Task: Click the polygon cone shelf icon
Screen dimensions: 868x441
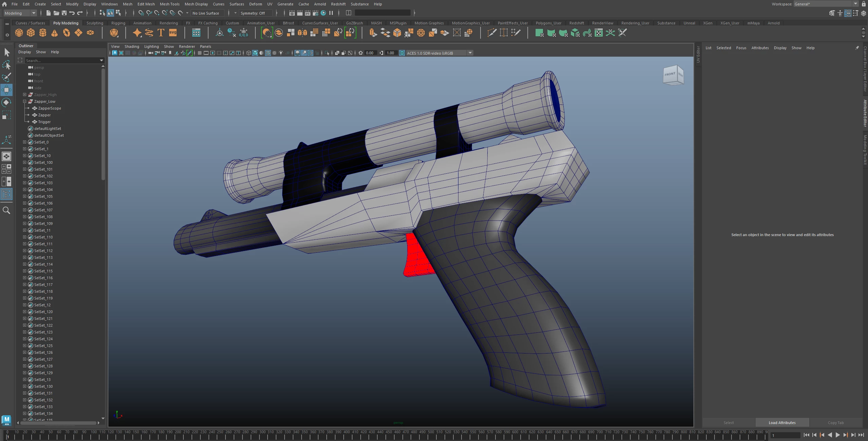Action: pyautogui.click(x=54, y=33)
